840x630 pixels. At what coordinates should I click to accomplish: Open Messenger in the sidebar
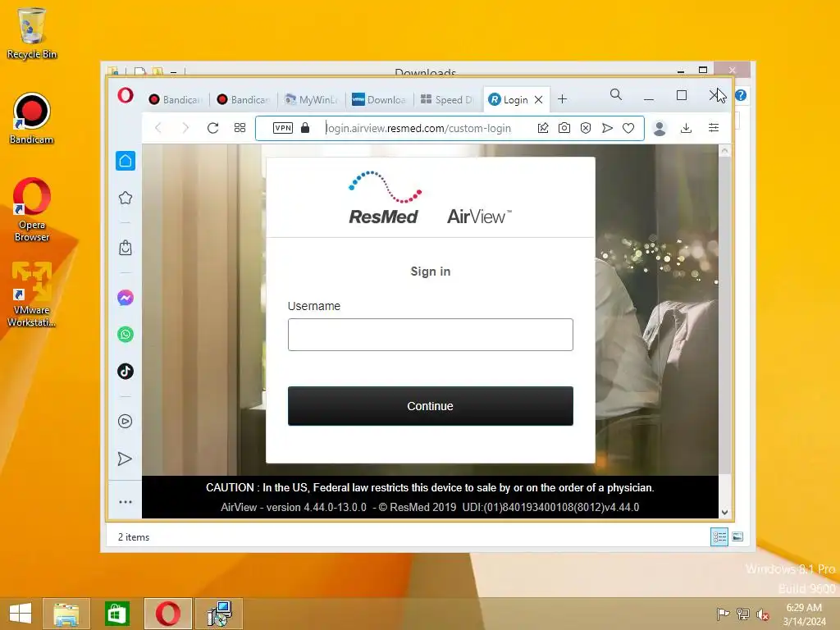(x=126, y=297)
